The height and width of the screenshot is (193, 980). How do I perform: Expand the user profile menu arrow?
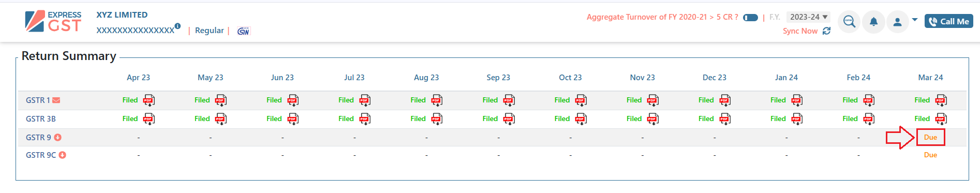pos(915,20)
